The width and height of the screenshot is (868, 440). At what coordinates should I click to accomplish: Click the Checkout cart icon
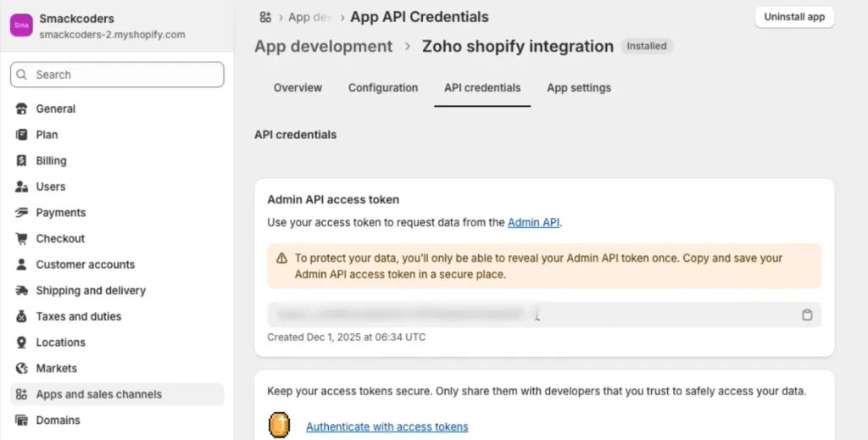click(21, 238)
